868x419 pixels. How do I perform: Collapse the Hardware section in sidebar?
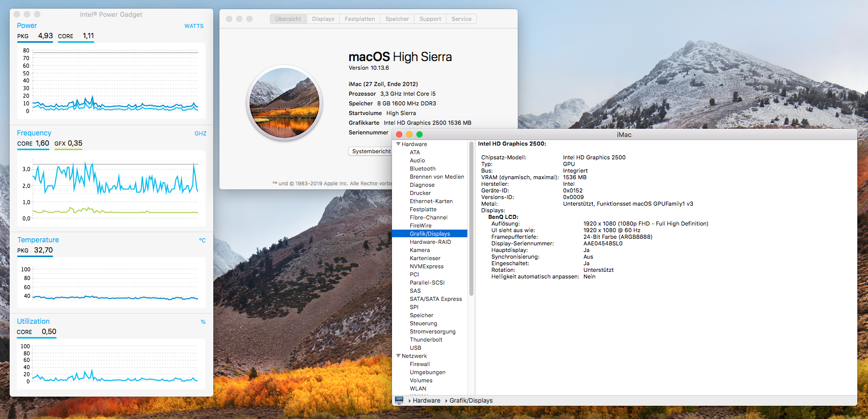[399, 144]
